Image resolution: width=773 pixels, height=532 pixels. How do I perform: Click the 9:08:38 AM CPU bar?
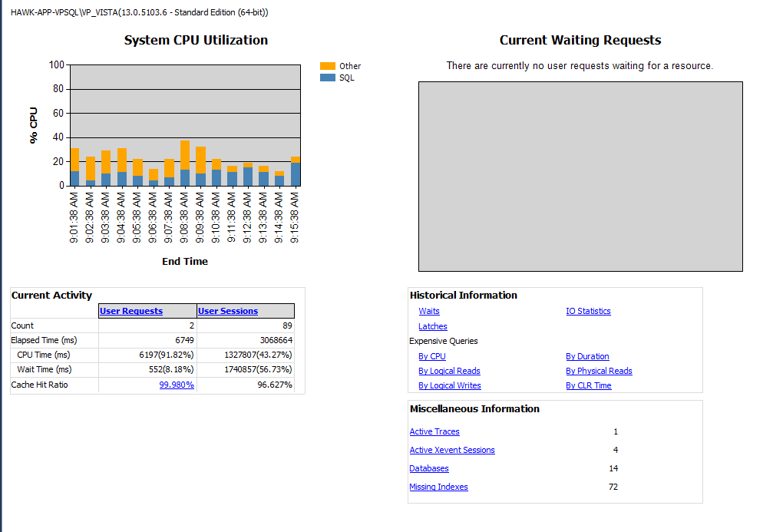(x=185, y=163)
